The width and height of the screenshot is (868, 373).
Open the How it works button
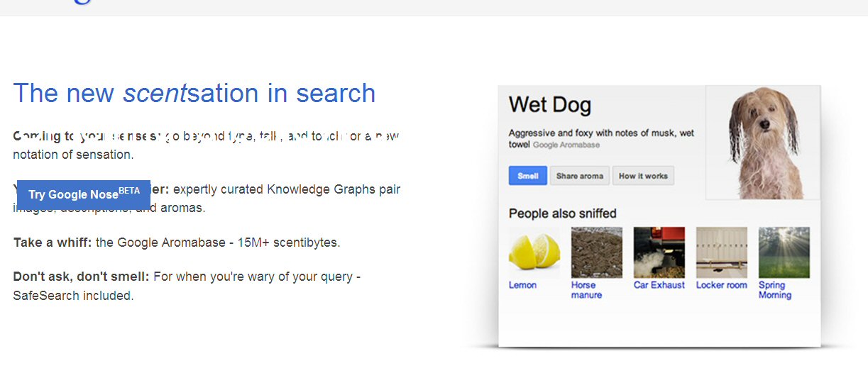click(x=643, y=176)
